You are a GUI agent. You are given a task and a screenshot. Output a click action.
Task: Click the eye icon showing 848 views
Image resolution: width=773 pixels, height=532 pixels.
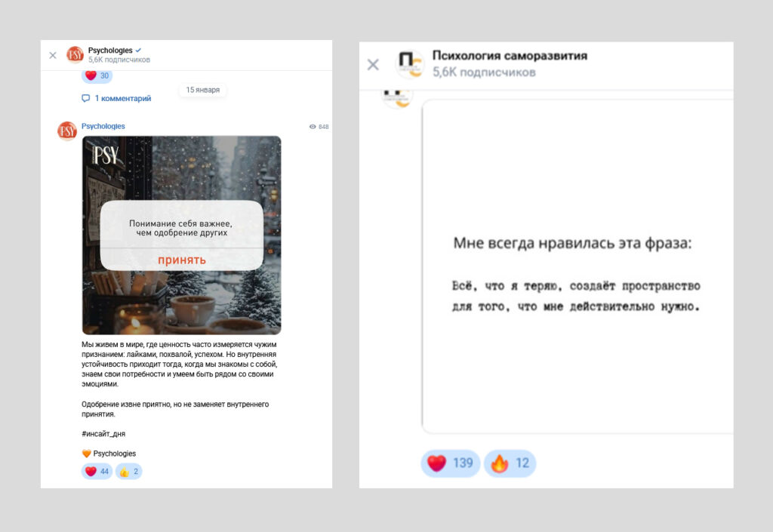(319, 127)
